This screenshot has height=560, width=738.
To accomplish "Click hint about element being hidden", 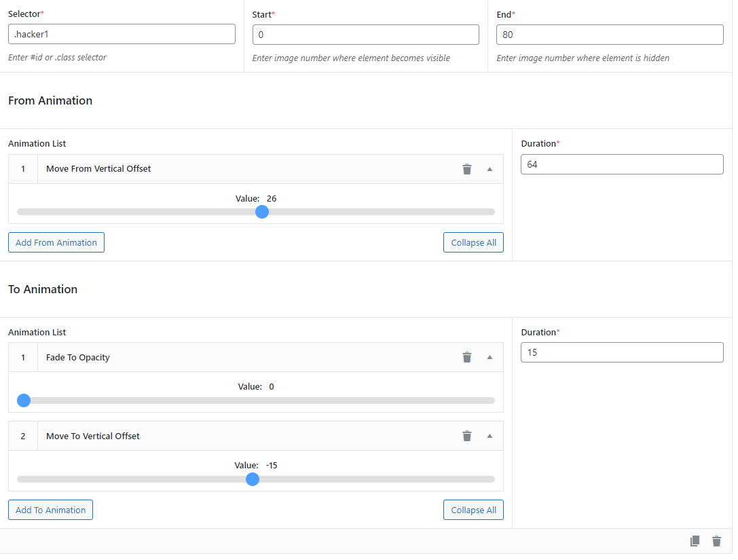I will [583, 58].
